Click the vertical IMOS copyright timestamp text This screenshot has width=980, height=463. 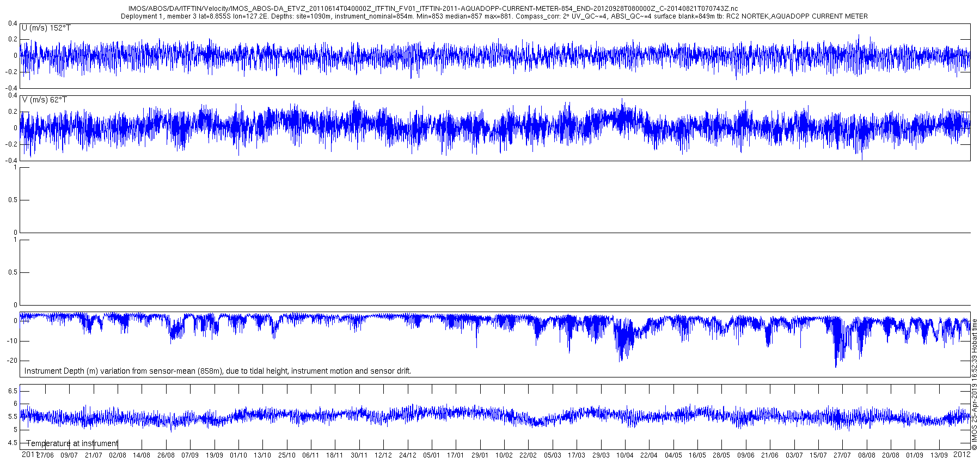tap(975, 384)
